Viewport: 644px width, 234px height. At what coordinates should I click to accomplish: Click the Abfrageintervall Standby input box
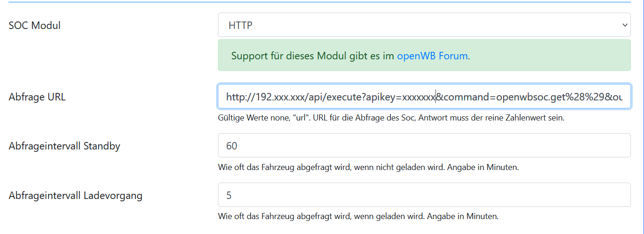click(x=424, y=146)
